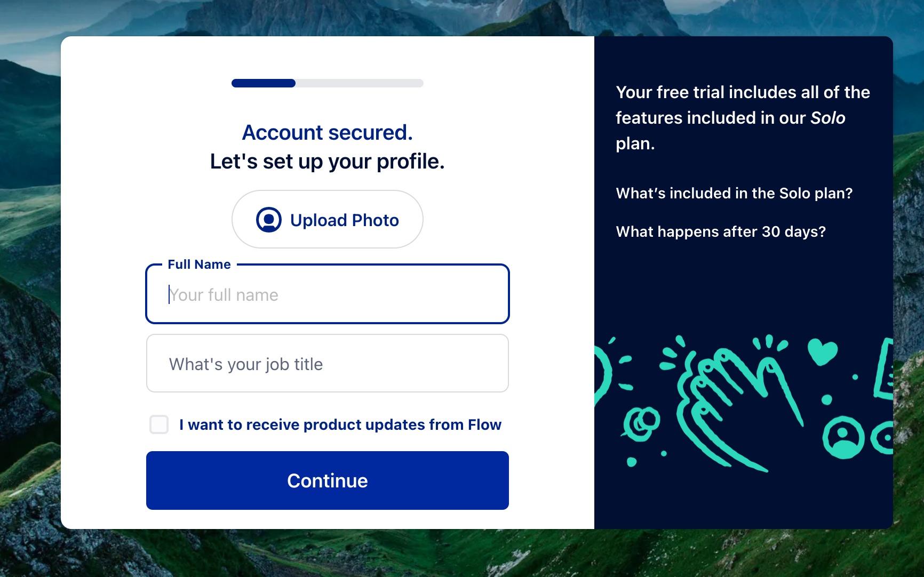Click the 'Your free trial includes' paragraph
The height and width of the screenshot is (577, 924).
click(x=743, y=118)
